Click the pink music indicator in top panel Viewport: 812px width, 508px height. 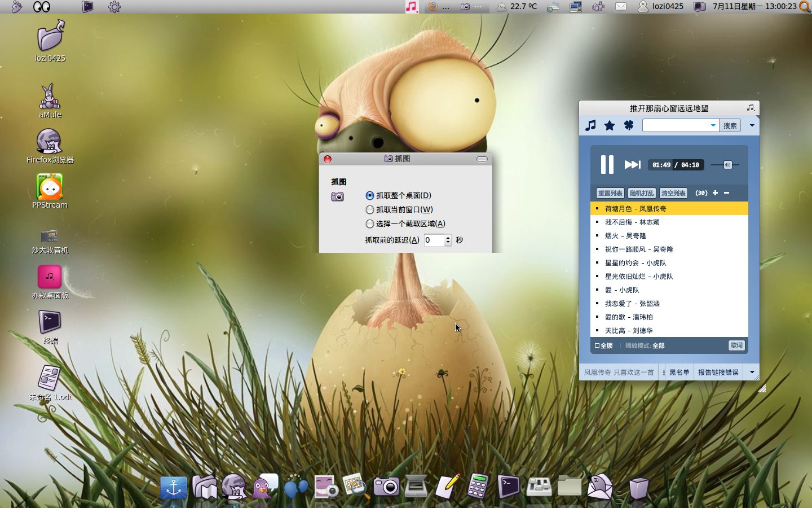click(412, 7)
